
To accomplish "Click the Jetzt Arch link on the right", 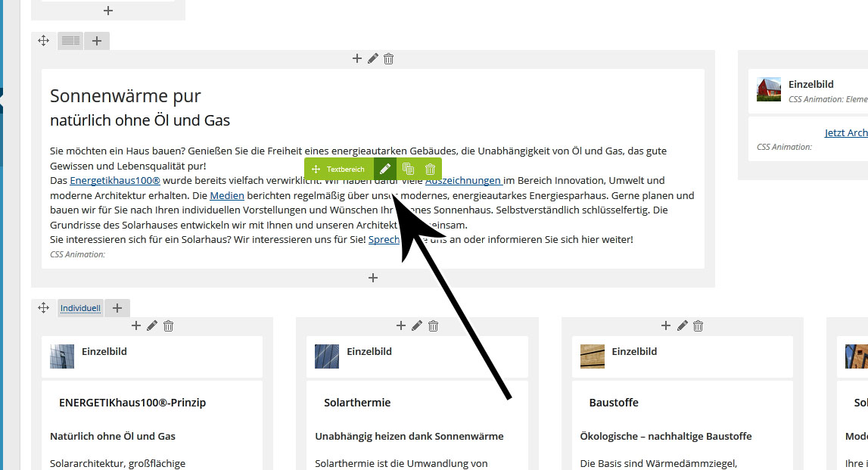I will coord(845,133).
